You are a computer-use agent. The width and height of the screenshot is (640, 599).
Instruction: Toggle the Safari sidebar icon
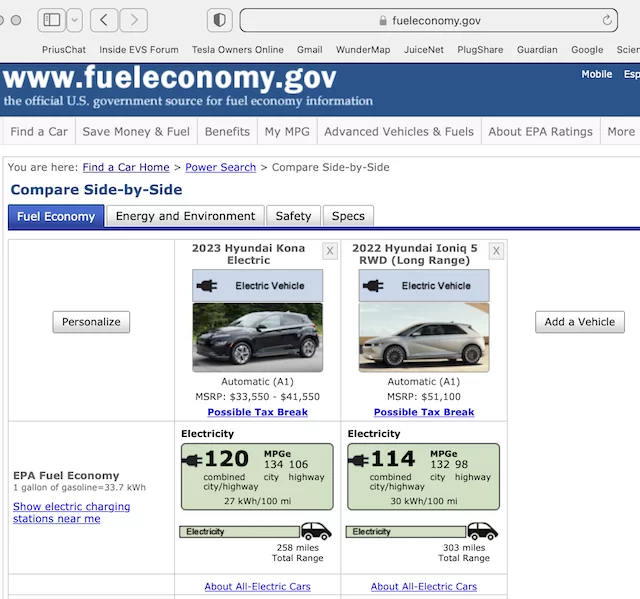(52, 20)
